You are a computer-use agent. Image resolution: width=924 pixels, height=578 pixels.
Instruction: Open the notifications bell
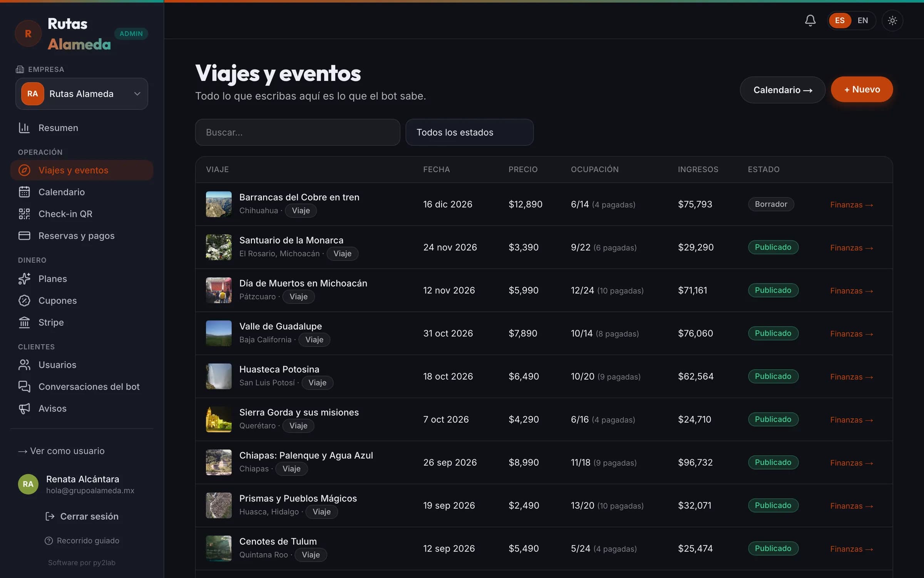pos(810,20)
